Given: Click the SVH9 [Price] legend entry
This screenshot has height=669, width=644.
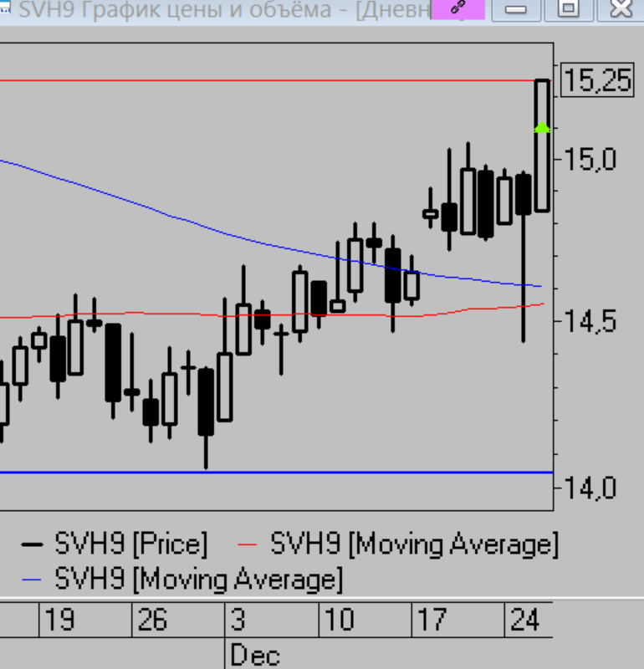Looking at the screenshot, I should pos(130,544).
